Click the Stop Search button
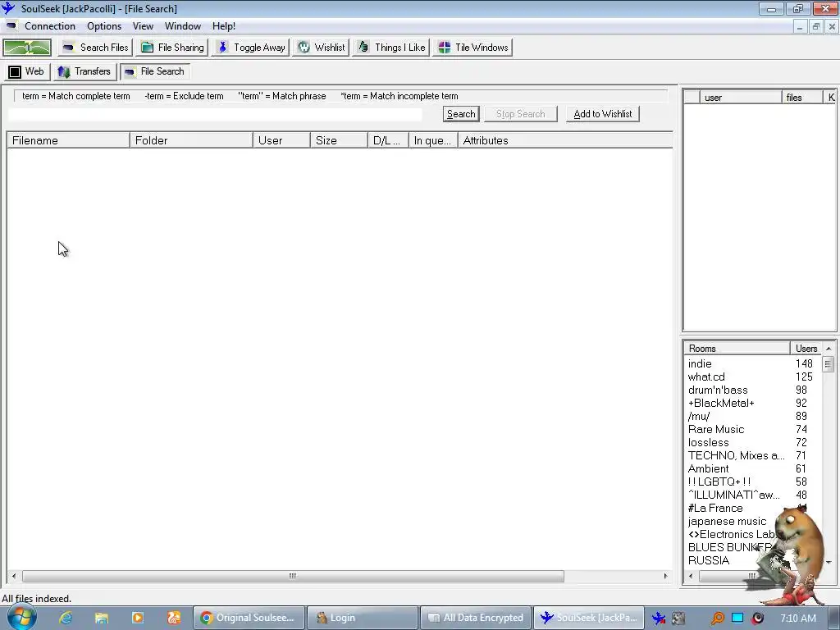This screenshot has width=840, height=630. click(520, 114)
